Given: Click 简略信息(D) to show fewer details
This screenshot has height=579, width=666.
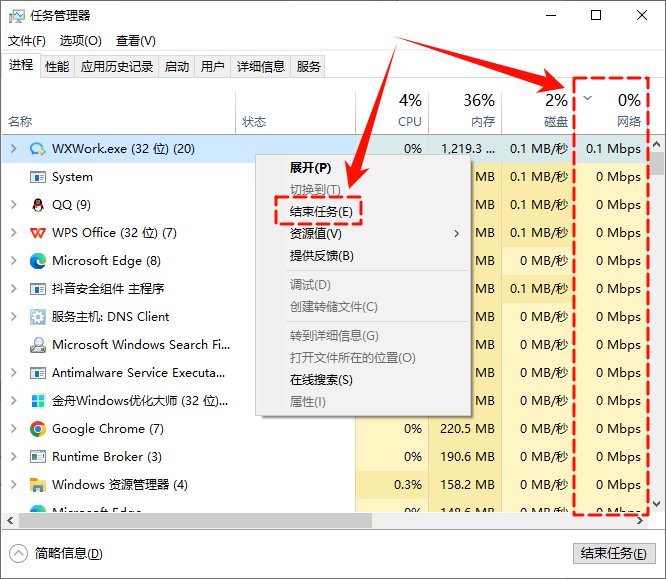Looking at the screenshot, I should (x=68, y=554).
